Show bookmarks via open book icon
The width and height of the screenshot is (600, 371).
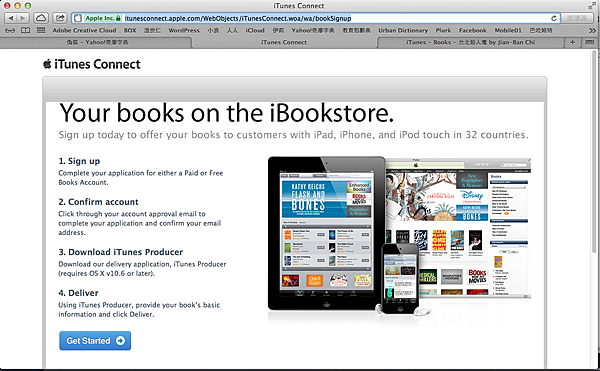[25, 30]
